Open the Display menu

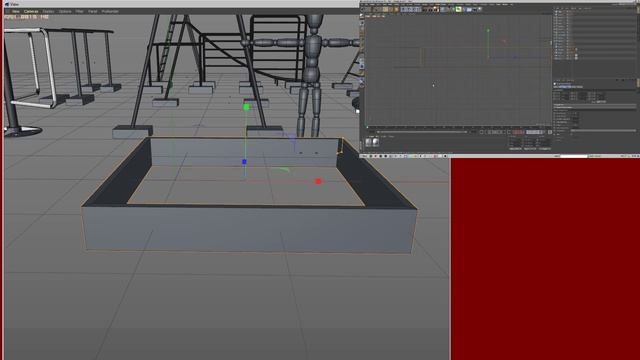pyautogui.click(x=49, y=11)
